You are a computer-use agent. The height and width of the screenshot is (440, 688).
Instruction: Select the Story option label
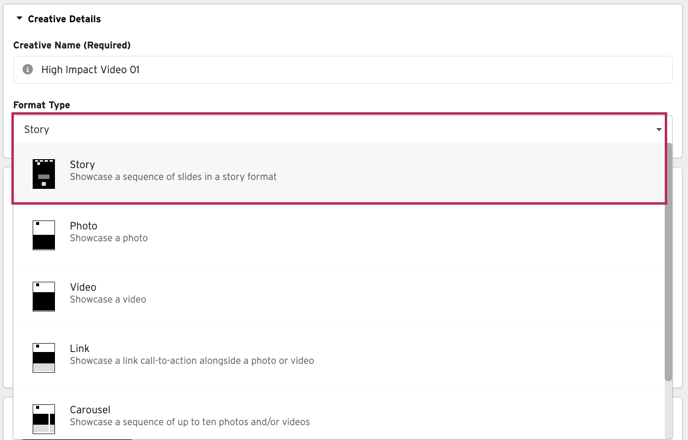(83, 165)
